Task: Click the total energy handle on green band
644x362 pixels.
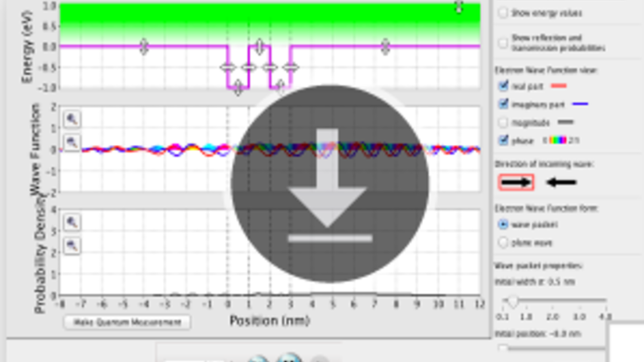Action: click(458, 7)
